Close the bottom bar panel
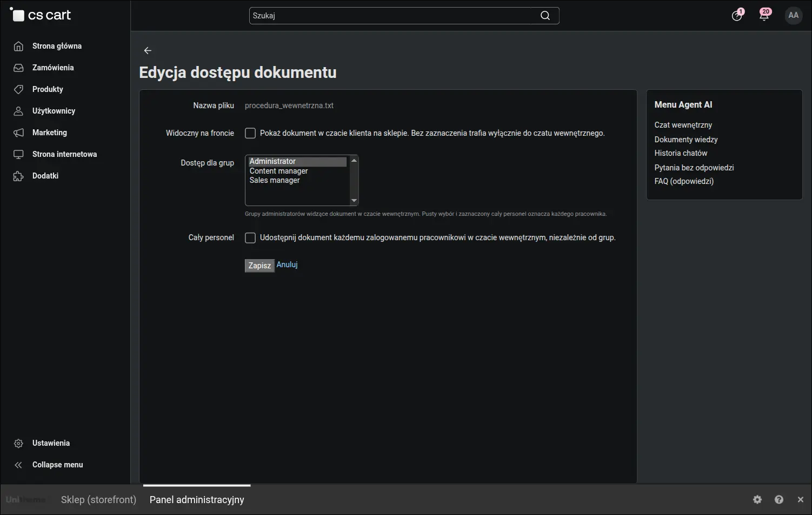 click(801, 499)
